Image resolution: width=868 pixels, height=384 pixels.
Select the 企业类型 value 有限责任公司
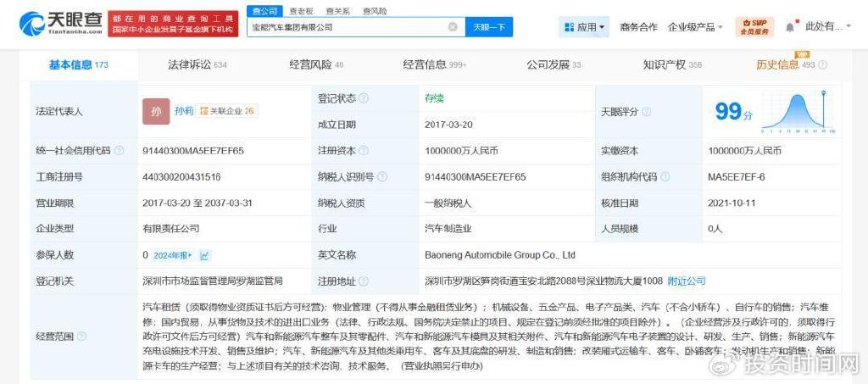tap(170, 229)
